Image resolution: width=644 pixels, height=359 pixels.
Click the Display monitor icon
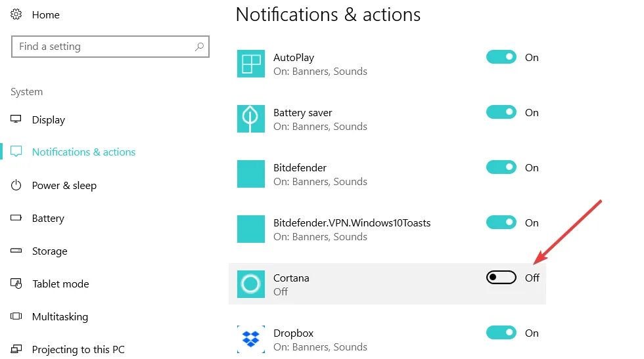pos(16,119)
